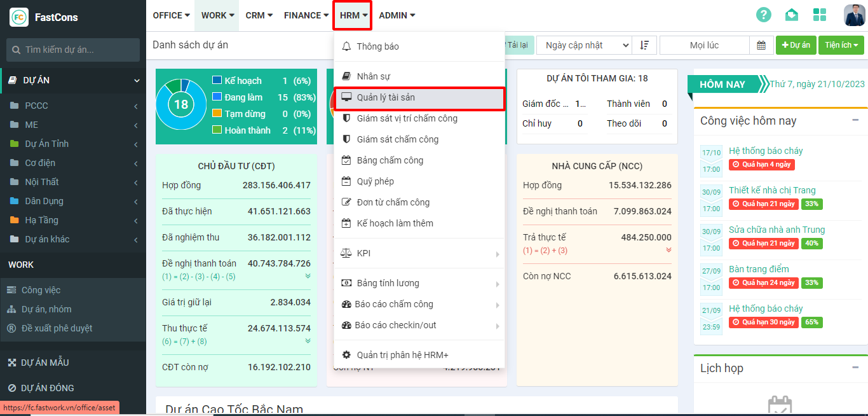This screenshot has height=416, width=868.
Task: Open the apps grid icon
Action: tap(820, 15)
